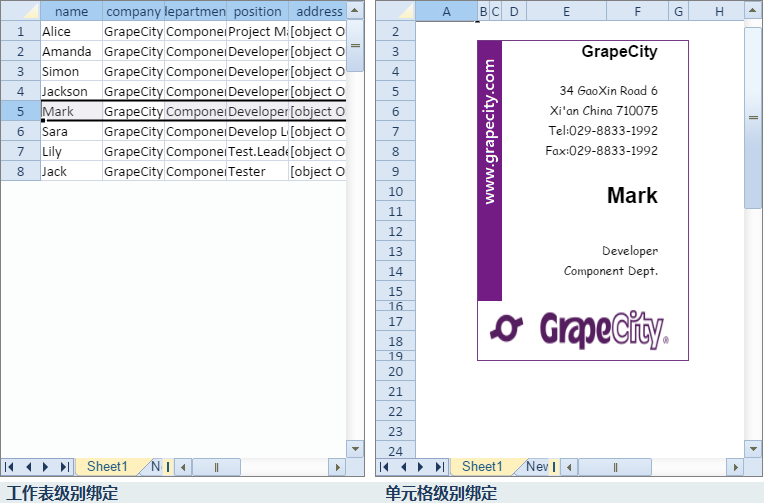Click the select-all corner of left spreadsheet
764x503 pixels.
tap(20, 11)
